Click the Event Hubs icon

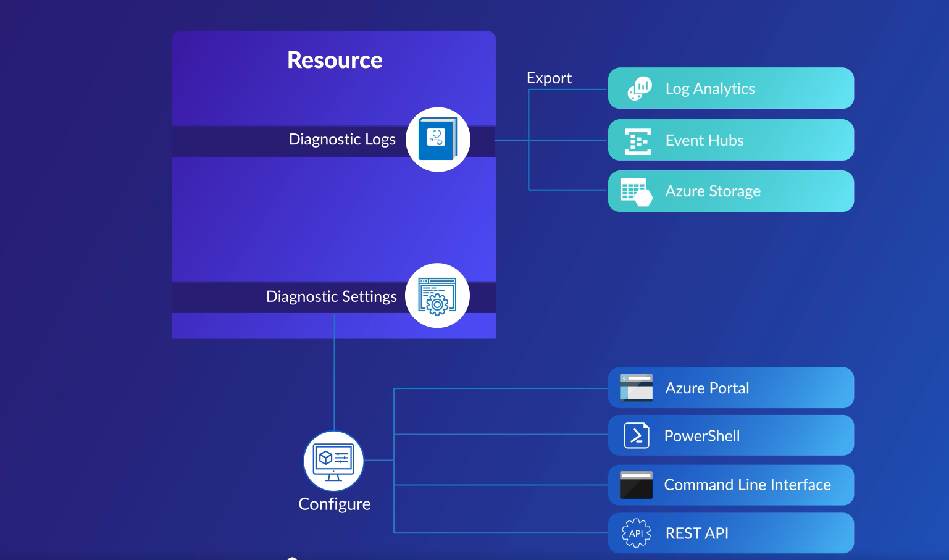(x=637, y=140)
